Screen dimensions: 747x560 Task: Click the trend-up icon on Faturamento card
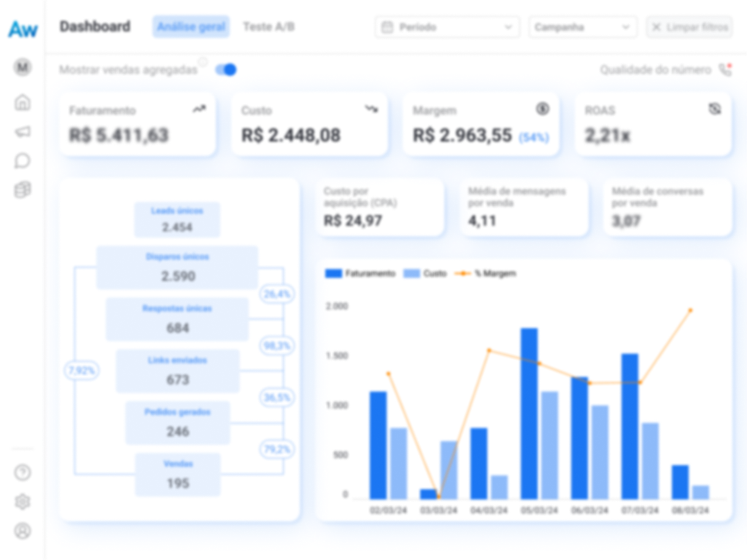point(199,109)
